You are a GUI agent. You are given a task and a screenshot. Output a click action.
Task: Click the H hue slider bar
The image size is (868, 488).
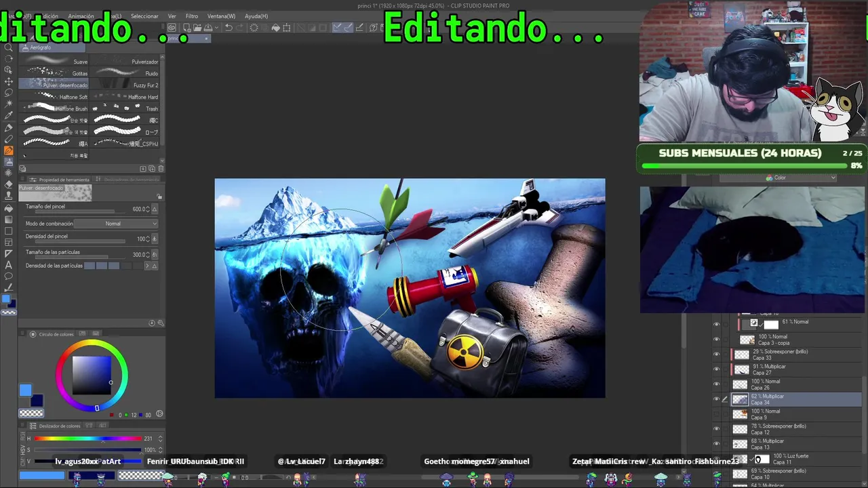[88, 439]
